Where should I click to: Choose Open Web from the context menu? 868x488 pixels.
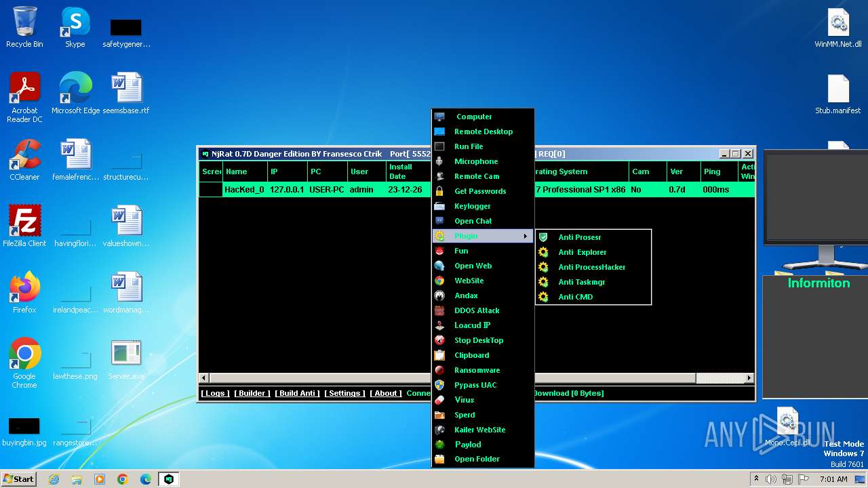coord(483,266)
